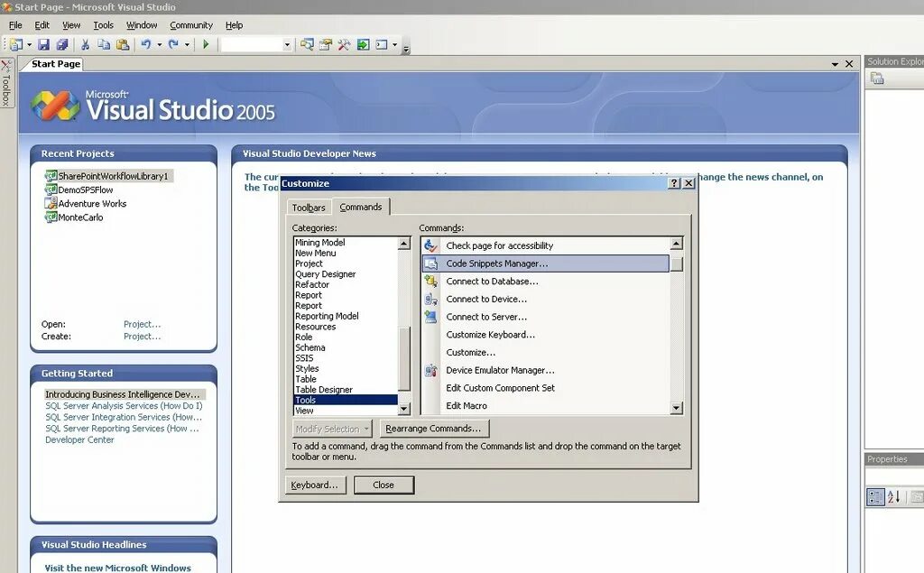This screenshot has width=924, height=573.
Task: Click the Paste clipboard icon
Action: [123, 44]
